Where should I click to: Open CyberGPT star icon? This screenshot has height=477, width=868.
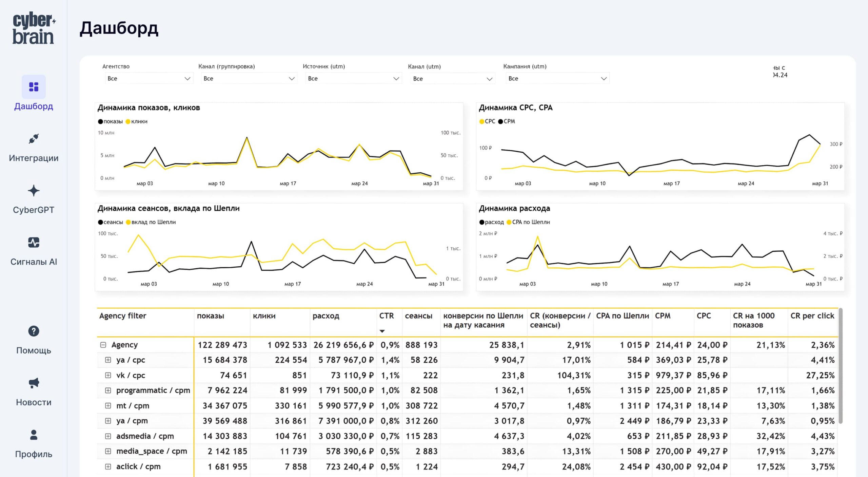(x=34, y=191)
